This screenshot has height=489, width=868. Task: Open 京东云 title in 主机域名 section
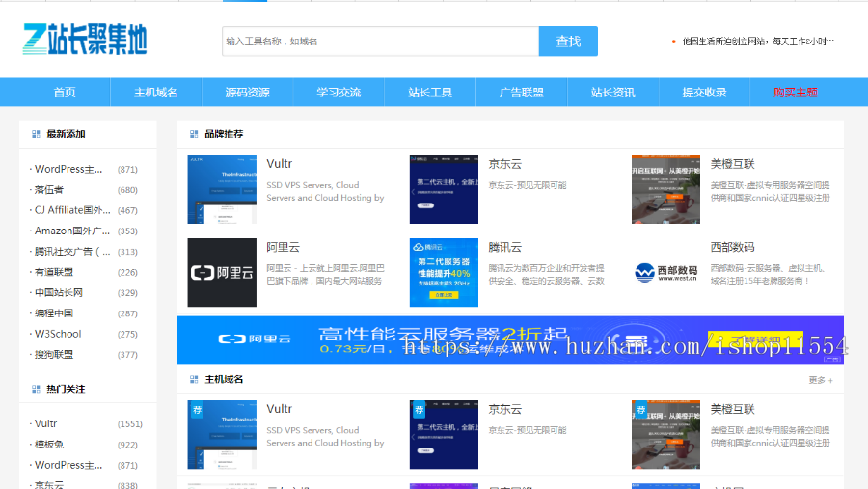[x=504, y=409]
